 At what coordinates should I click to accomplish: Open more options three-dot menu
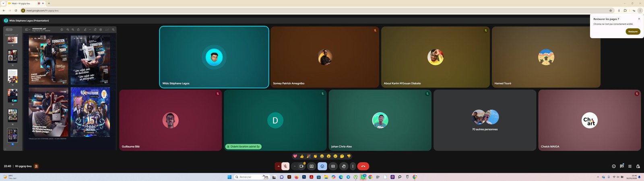click(353, 166)
